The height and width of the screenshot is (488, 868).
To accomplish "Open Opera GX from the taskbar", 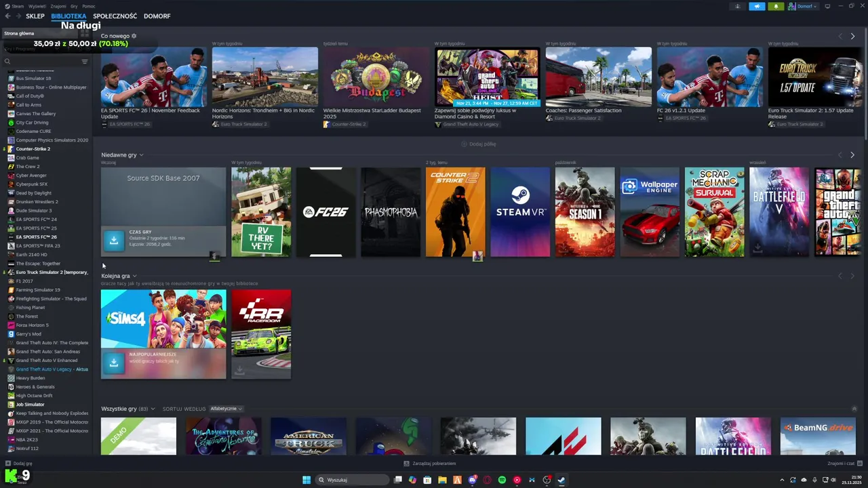I will (x=487, y=480).
